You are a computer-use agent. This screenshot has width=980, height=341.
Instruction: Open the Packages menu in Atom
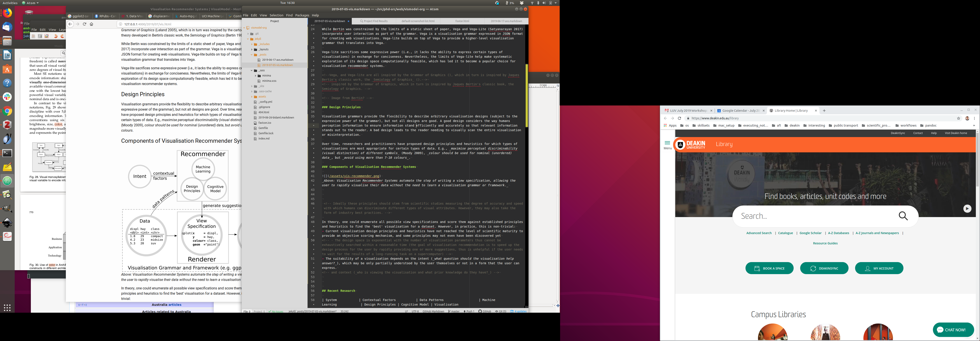(302, 15)
